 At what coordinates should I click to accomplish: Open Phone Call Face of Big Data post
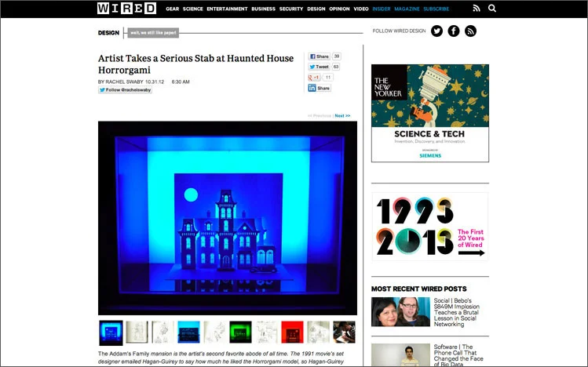tap(458, 355)
